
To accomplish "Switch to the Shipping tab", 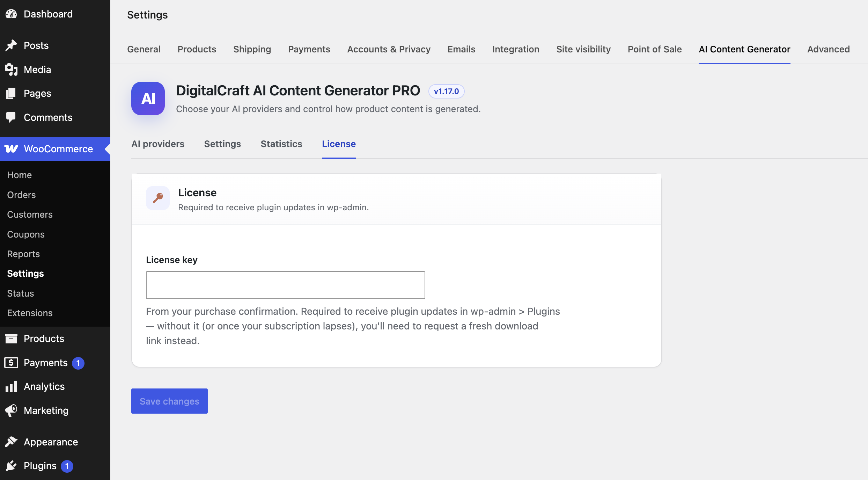I will (252, 49).
